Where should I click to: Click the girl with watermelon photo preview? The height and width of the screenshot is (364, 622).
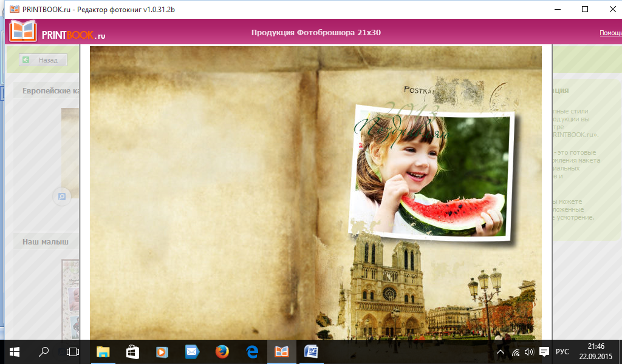point(432,173)
